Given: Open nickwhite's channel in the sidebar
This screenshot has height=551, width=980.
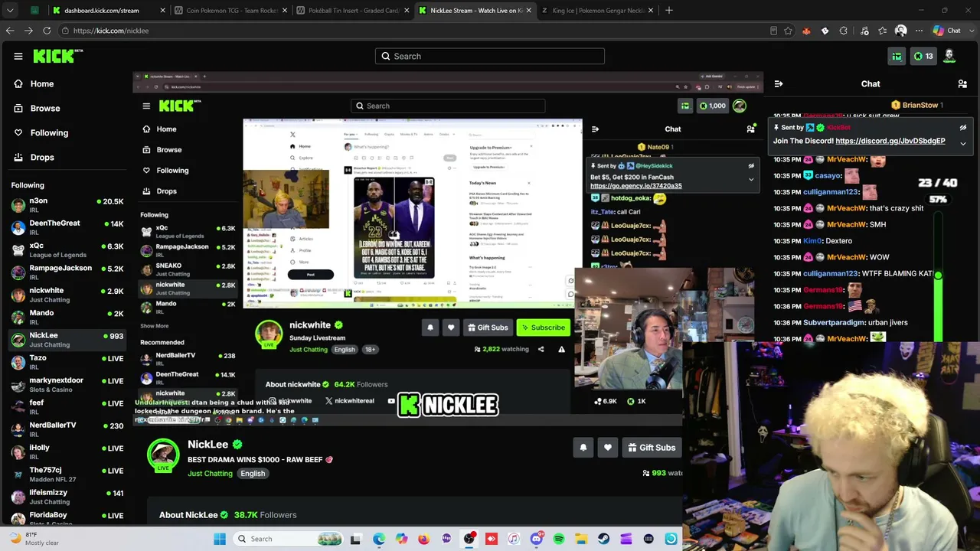Looking at the screenshot, I should coord(66,295).
